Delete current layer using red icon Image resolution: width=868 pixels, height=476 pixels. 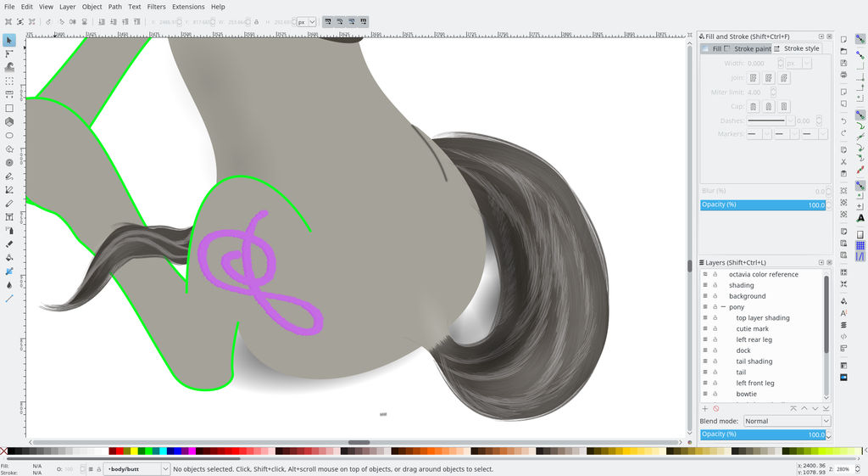click(715, 408)
